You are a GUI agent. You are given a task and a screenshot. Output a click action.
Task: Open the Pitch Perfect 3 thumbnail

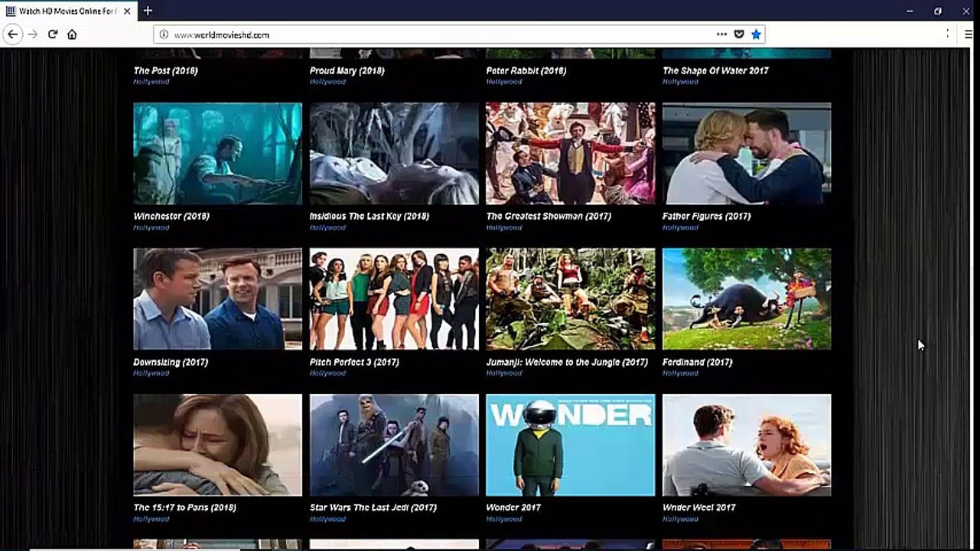coord(394,299)
